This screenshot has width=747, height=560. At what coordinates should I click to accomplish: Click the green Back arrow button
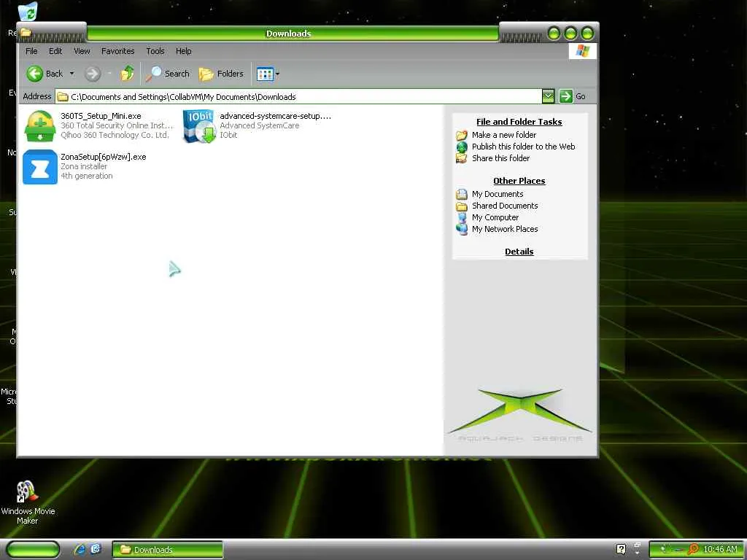coord(35,74)
